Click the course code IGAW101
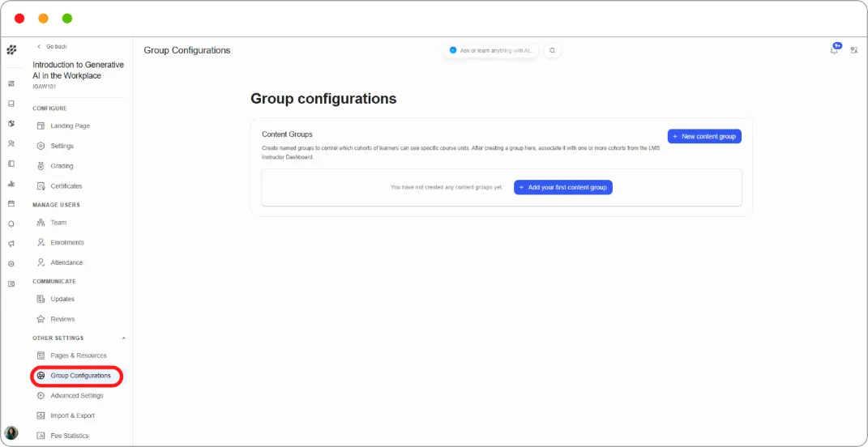This screenshot has width=868, height=447. (x=45, y=87)
